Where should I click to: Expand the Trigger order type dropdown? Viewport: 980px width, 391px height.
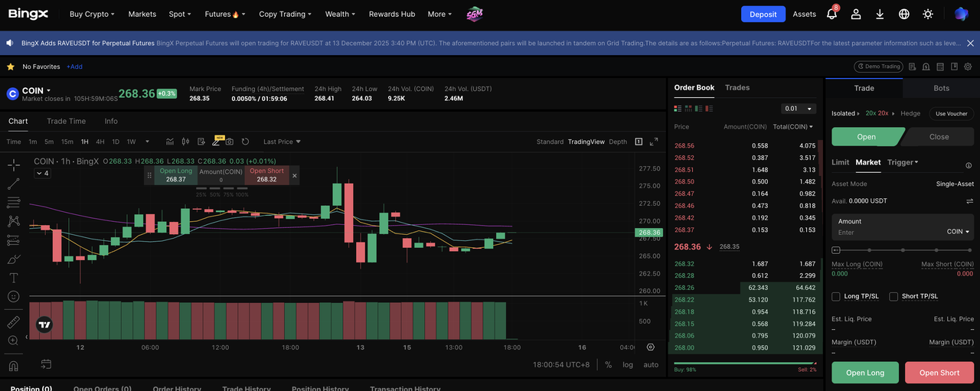[x=903, y=162]
